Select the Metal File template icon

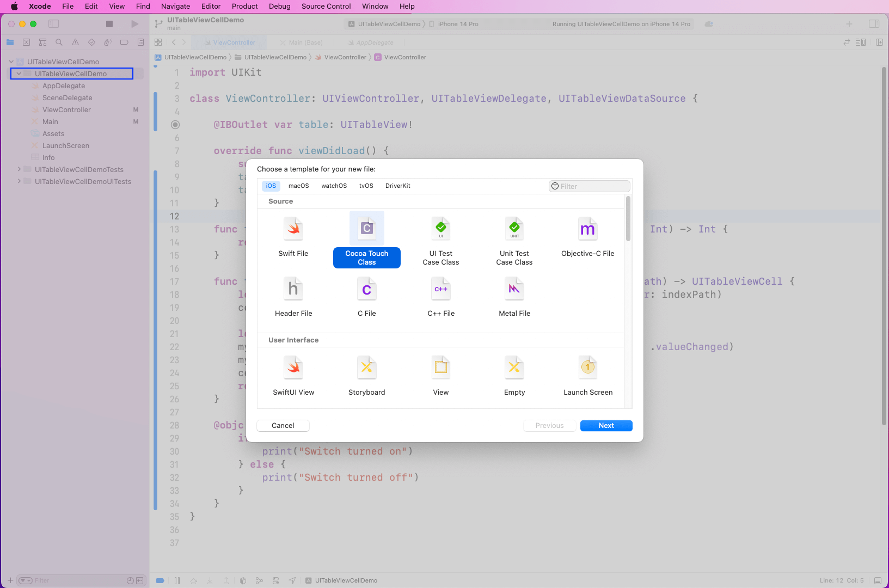point(514,289)
